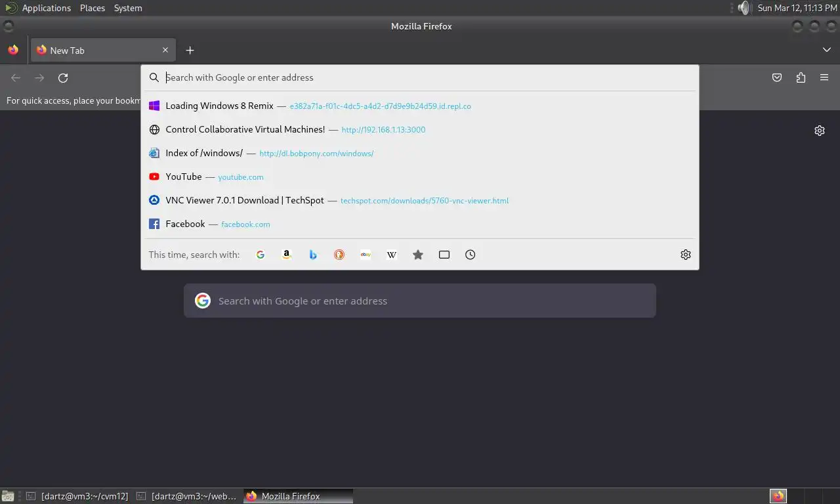
Task: Search this time with eBay icon
Action: point(366,255)
